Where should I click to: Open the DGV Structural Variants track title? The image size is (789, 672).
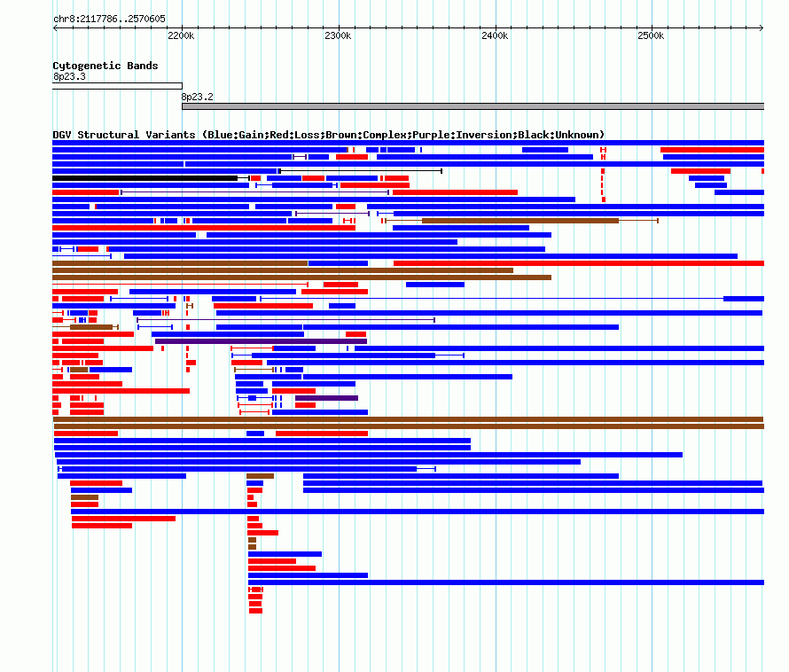pos(329,135)
